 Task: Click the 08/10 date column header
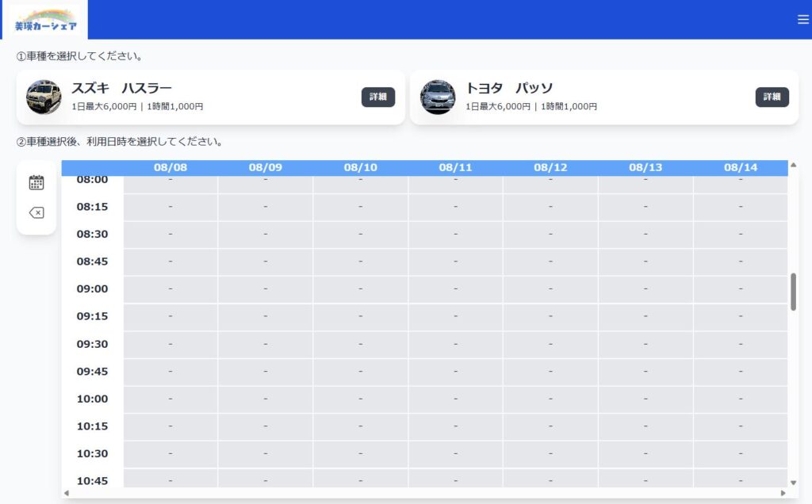click(361, 168)
